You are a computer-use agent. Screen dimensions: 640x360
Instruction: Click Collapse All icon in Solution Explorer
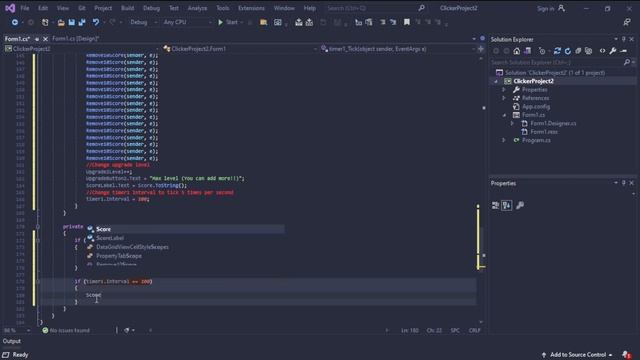(578, 51)
